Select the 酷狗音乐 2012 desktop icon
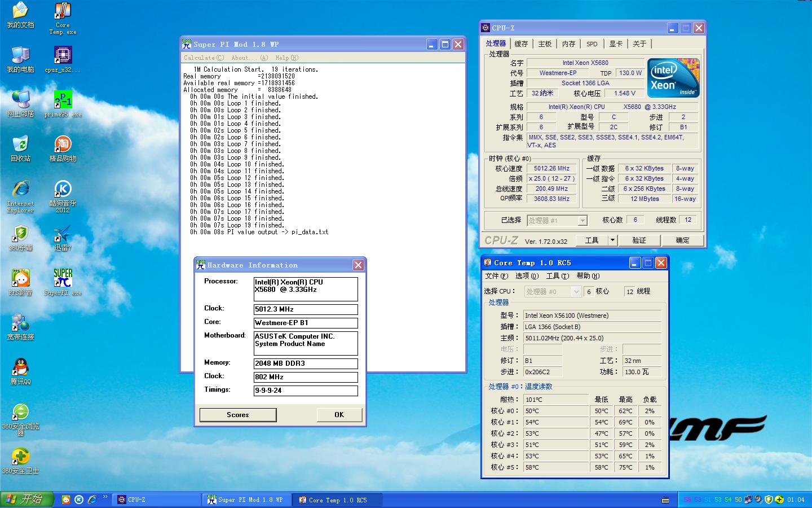The height and width of the screenshot is (508, 812). pos(63,196)
